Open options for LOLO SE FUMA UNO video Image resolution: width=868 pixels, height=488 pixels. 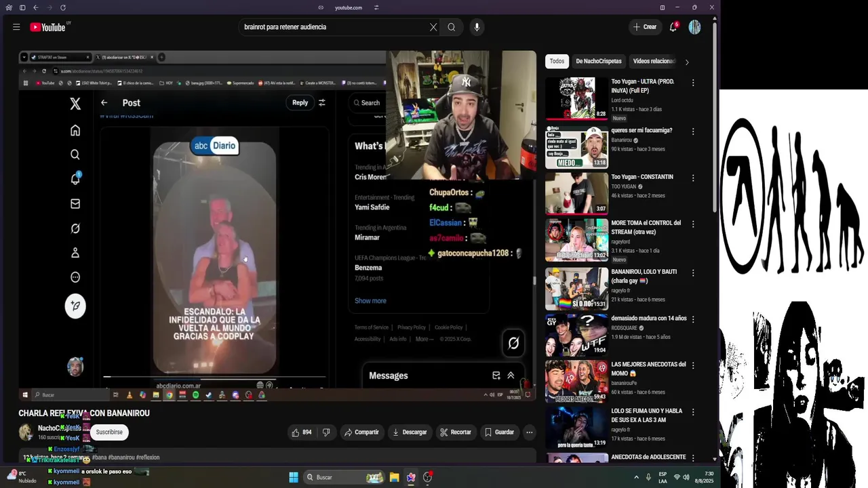tap(693, 412)
